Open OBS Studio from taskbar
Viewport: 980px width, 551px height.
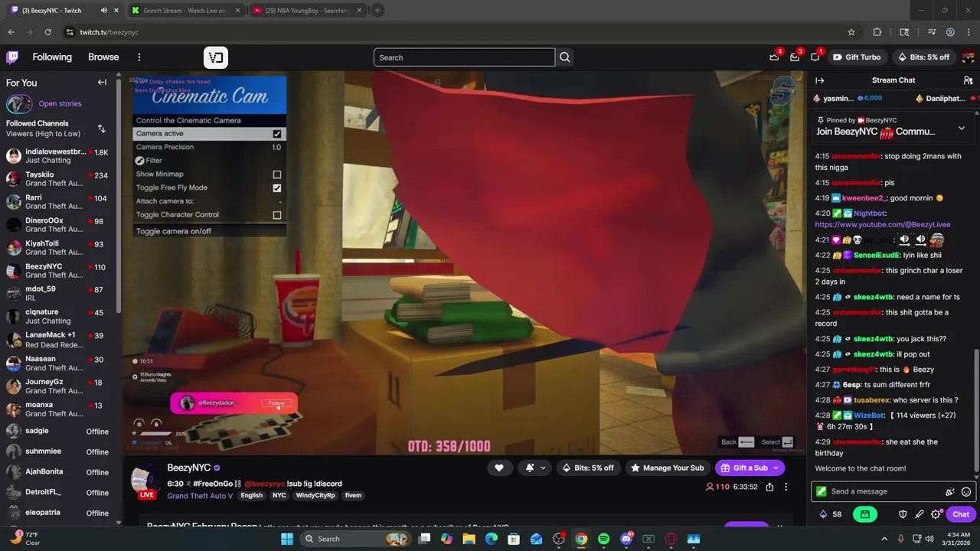559,539
